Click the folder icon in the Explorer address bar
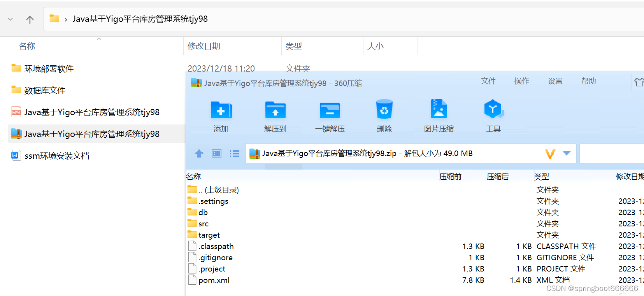The image size is (644, 296). tap(54, 19)
